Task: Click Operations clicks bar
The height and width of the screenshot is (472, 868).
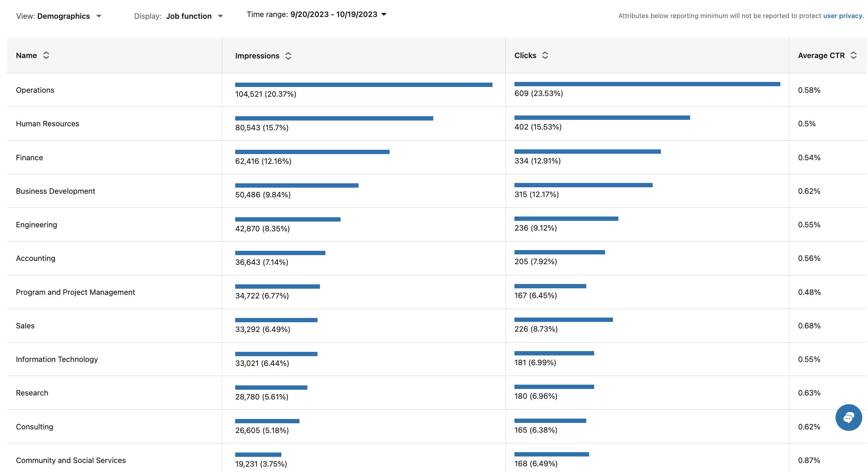Action: tap(647, 84)
